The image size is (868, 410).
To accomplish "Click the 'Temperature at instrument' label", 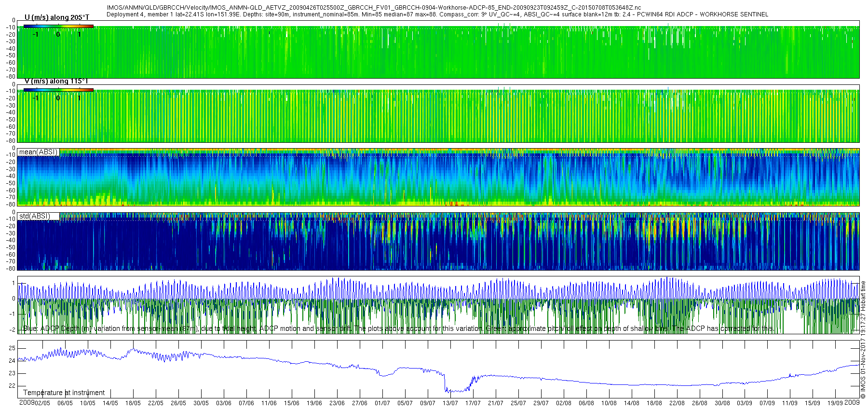I will [64, 393].
